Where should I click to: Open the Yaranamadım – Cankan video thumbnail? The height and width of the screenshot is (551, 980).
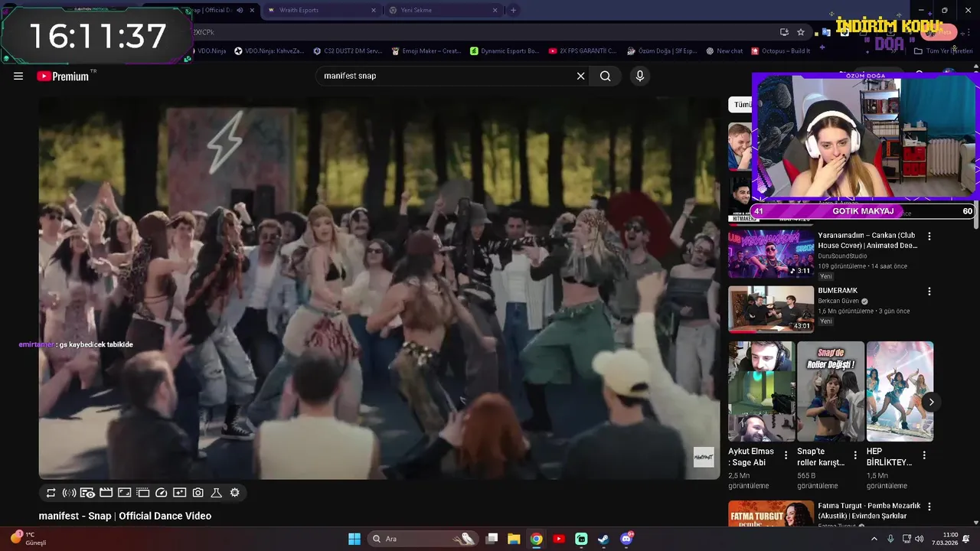pyautogui.click(x=770, y=254)
